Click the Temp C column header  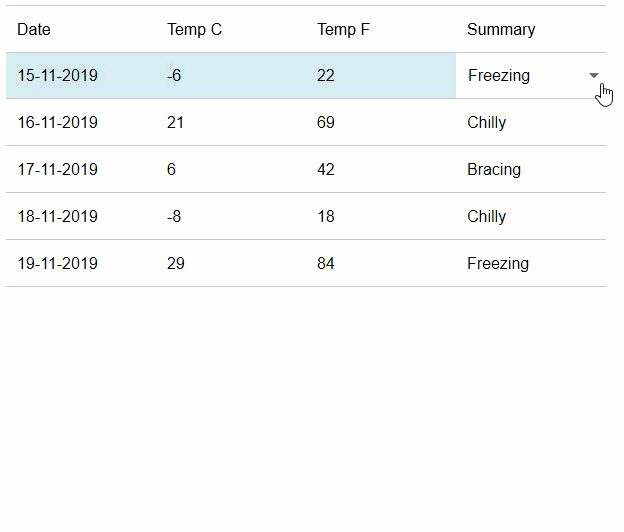click(194, 30)
